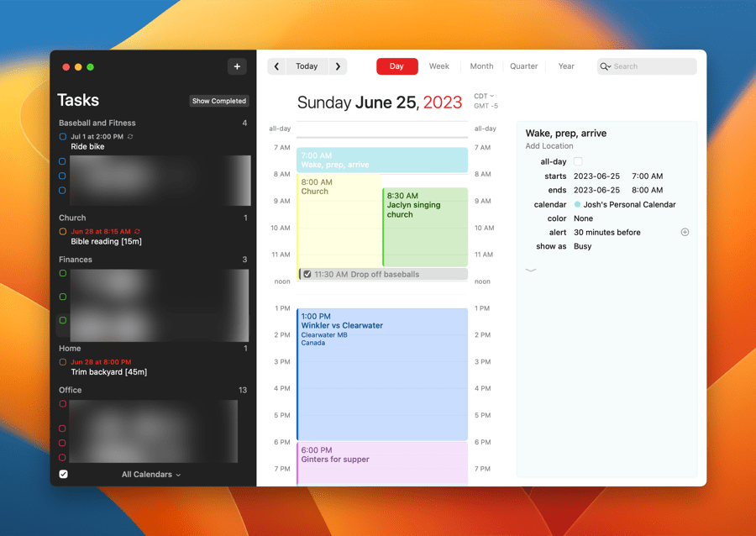
Task: Switch to Quarter view
Action: [523, 66]
